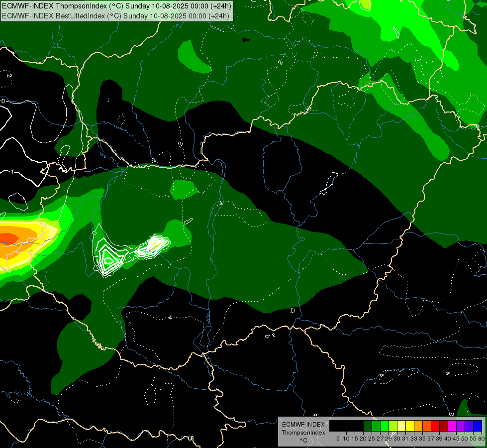487x448 pixels.
Task: Click the ThompsonIndex title line at top
Action: click(x=116, y=6)
